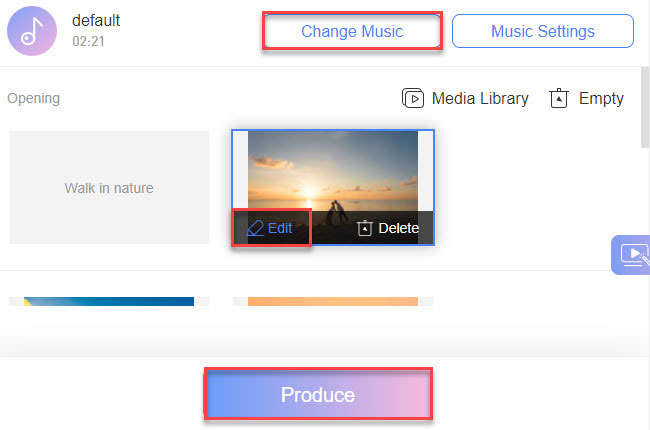Image resolution: width=650 pixels, height=430 pixels.
Task: Click the Media Library play icon
Action: pyautogui.click(x=412, y=98)
